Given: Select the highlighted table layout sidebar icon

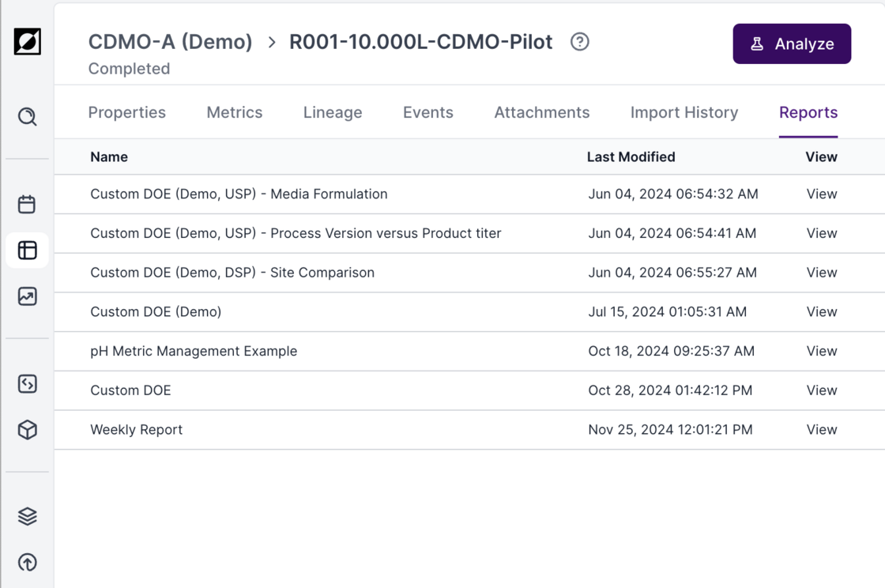Looking at the screenshot, I should 28,251.
